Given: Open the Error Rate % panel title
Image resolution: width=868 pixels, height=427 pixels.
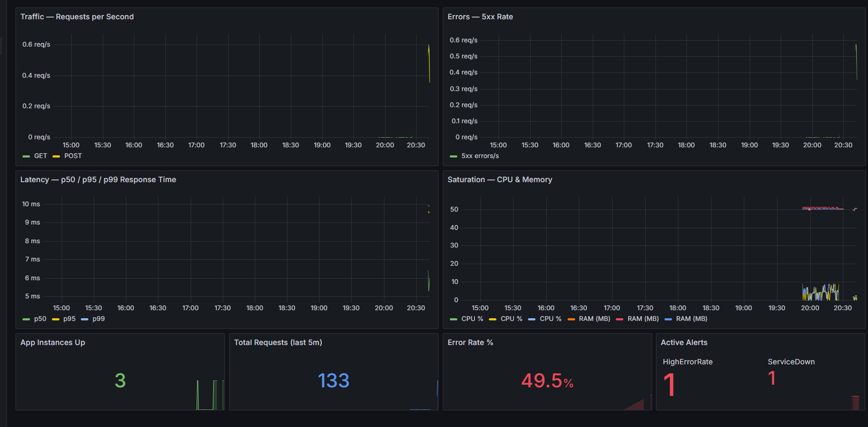Looking at the screenshot, I should (470, 342).
